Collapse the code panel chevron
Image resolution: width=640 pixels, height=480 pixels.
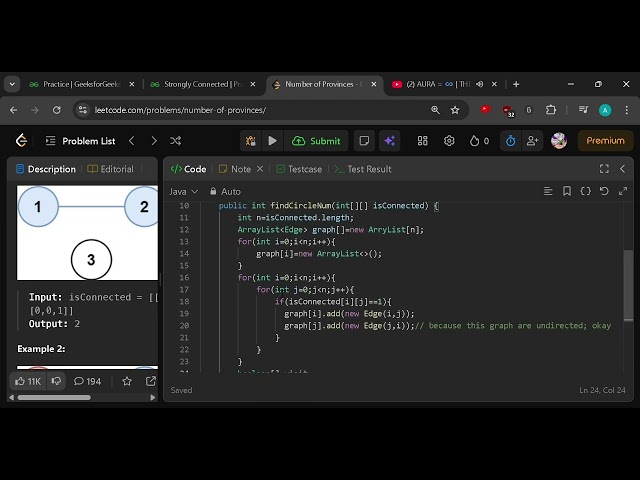click(622, 169)
